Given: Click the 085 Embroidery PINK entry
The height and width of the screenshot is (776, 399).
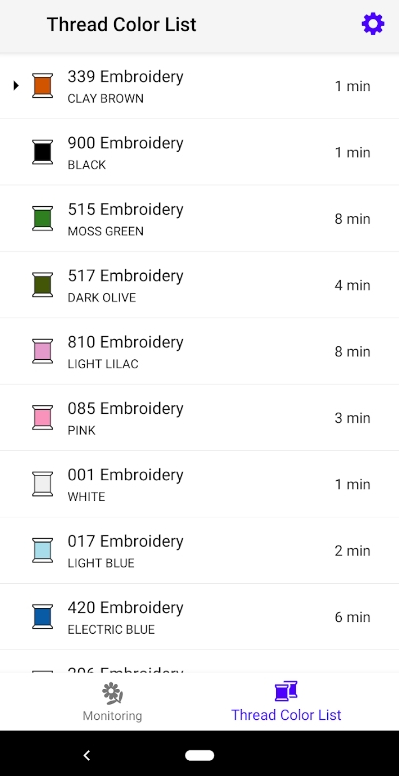Looking at the screenshot, I should 200,418.
